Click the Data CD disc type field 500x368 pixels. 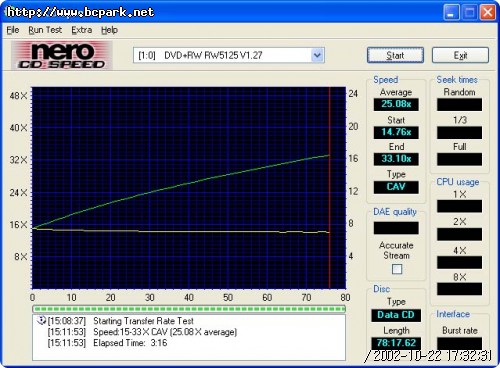point(396,315)
